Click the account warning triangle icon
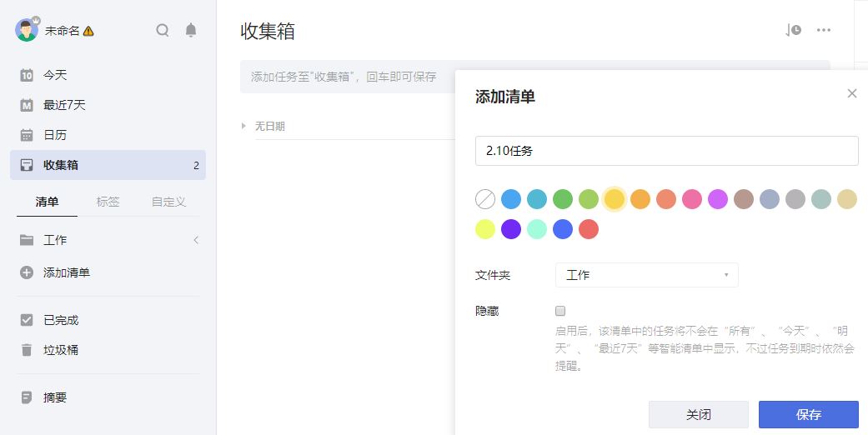Image resolution: width=868 pixels, height=435 pixels. [88, 31]
